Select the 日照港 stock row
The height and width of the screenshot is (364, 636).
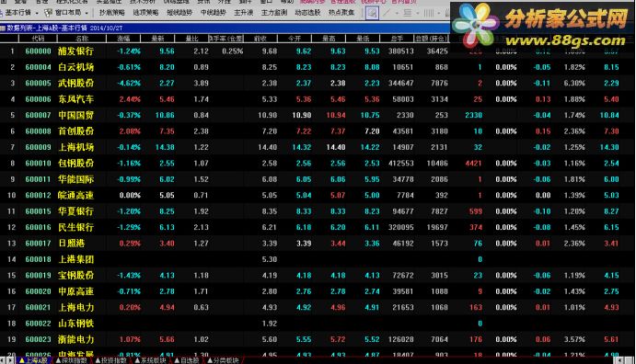click(318, 244)
